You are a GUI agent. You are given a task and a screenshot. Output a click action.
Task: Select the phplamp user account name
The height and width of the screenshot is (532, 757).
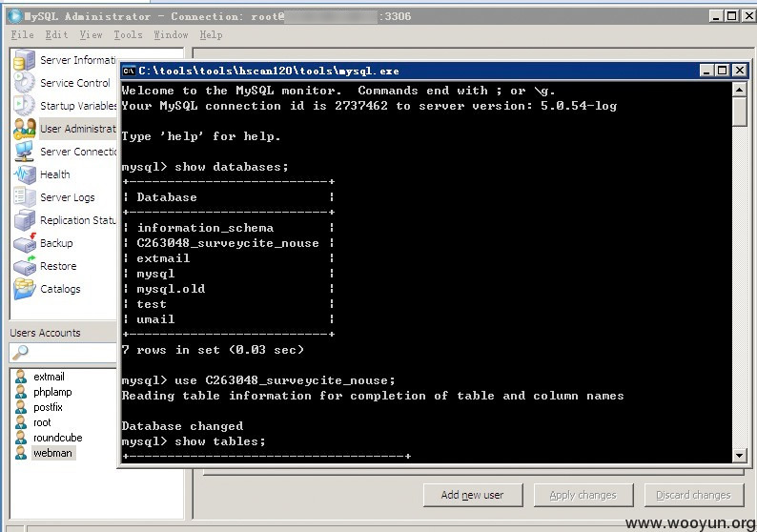point(52,392)
